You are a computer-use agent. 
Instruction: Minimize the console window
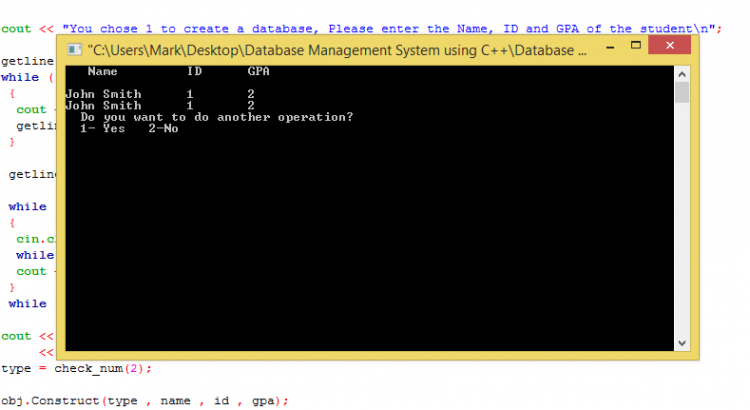(610, 47)
